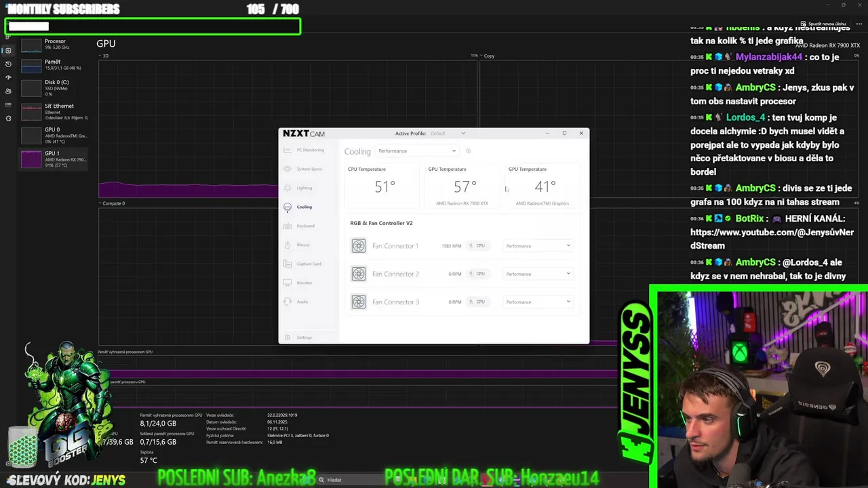Select Procesor in Task Manager performance list
868x488 pixels.
(x=54, y=45)
